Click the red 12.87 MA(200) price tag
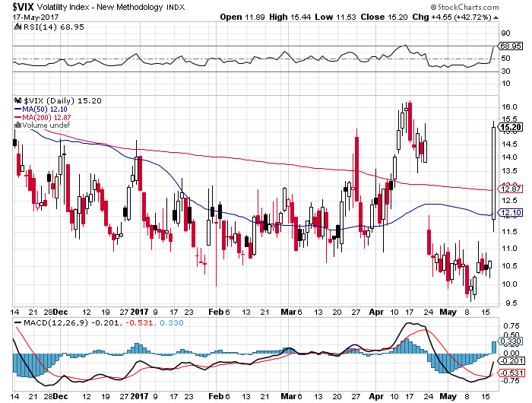Image resolution: width=532 pixels, height=403 pixels. [510, 189]
